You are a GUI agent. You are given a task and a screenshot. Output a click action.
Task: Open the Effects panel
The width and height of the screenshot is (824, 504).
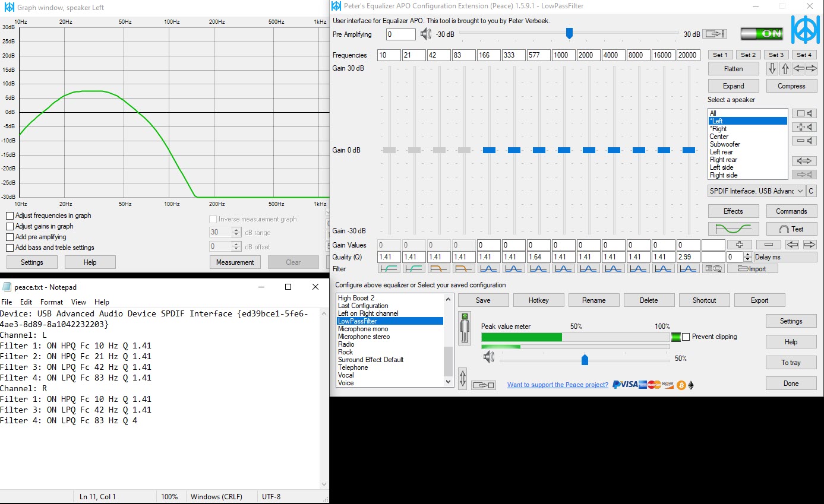pyautogui.click(x=733, y=211)
